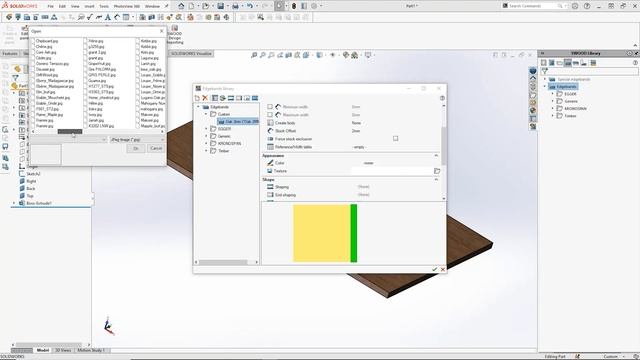Screen dimensions: 640x360
Task: Expand the Generic folder in Edgebands library tree
Action: point(207,136)
